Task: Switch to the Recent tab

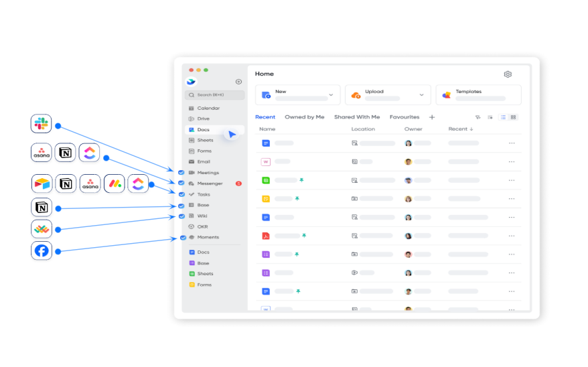Action: tap(265, 117)
